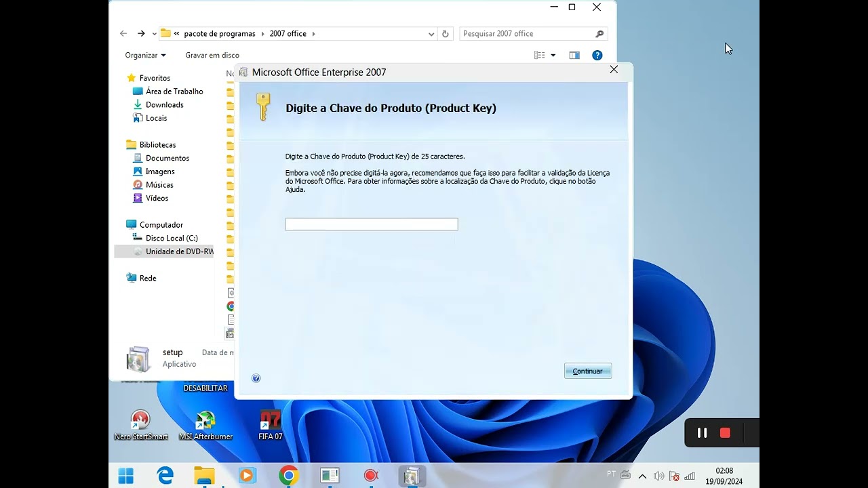Select Unidade de DVD-RW drive
This screenshot has width=868, height=488.
click(164, 251)
